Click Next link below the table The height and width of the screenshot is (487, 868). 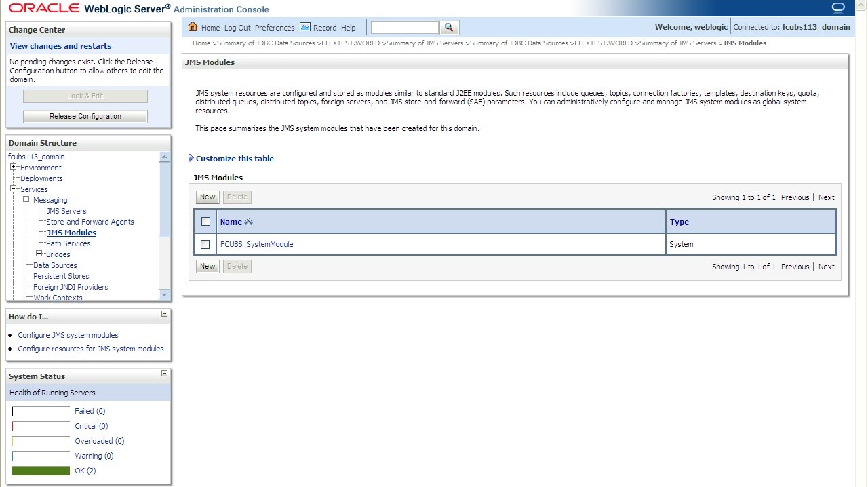point(827,267)
